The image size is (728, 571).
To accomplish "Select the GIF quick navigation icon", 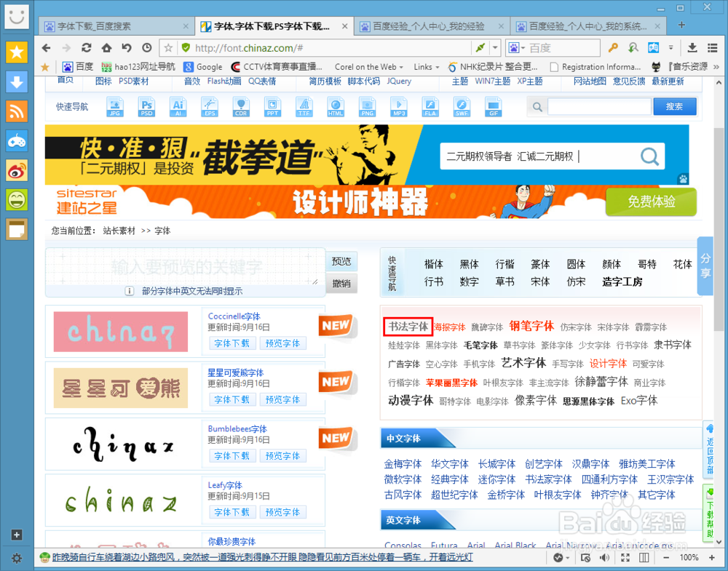I will click(x=494, y=107).
